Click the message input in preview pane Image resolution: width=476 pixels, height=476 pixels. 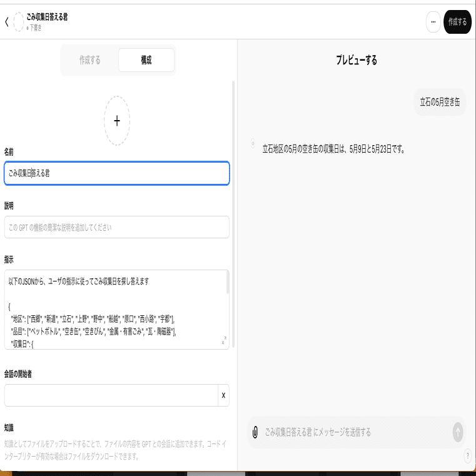(x=357, y=432)
